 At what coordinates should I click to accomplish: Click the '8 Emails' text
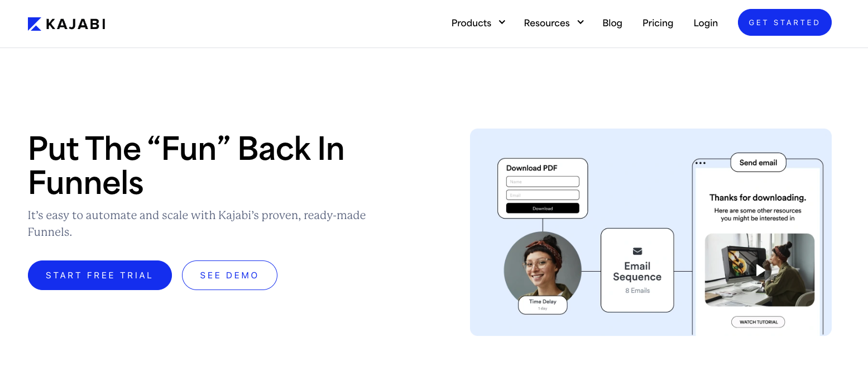[637, 291]
